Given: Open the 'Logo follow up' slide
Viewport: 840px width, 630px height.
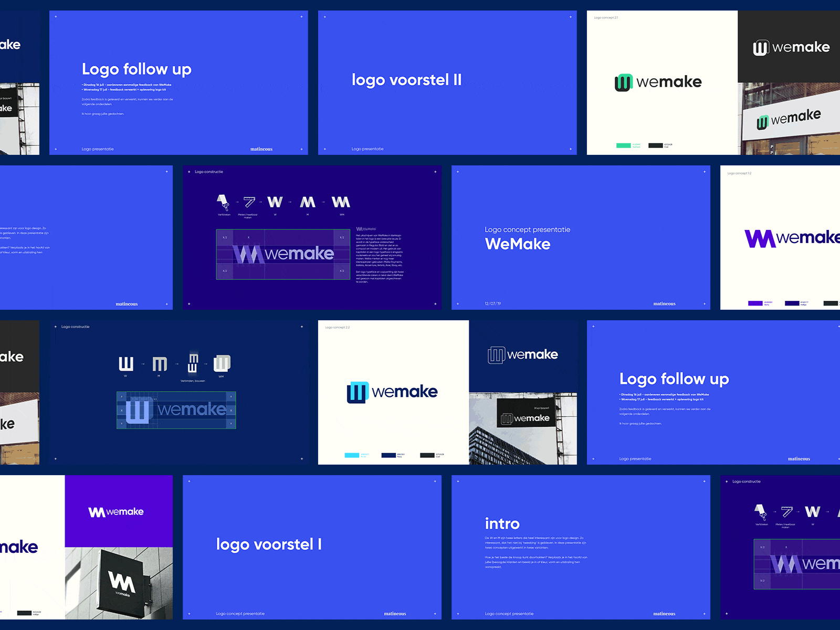Looking at the screenshot, I should [137, 69].
